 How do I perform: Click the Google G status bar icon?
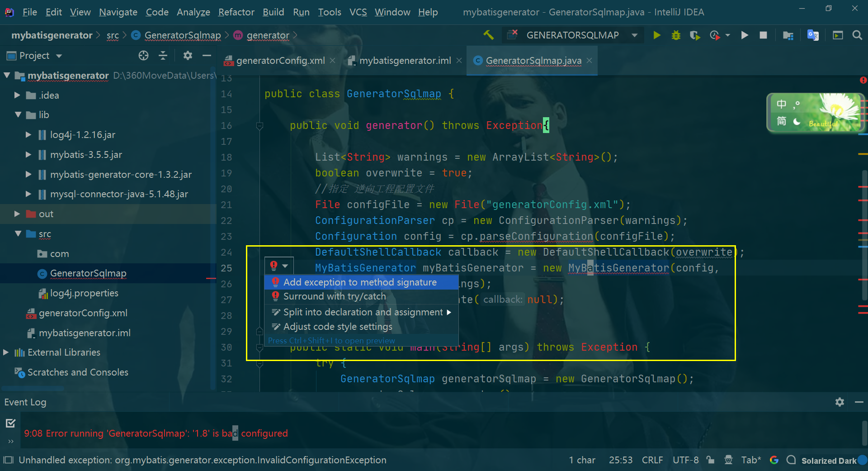coord(774,460)
